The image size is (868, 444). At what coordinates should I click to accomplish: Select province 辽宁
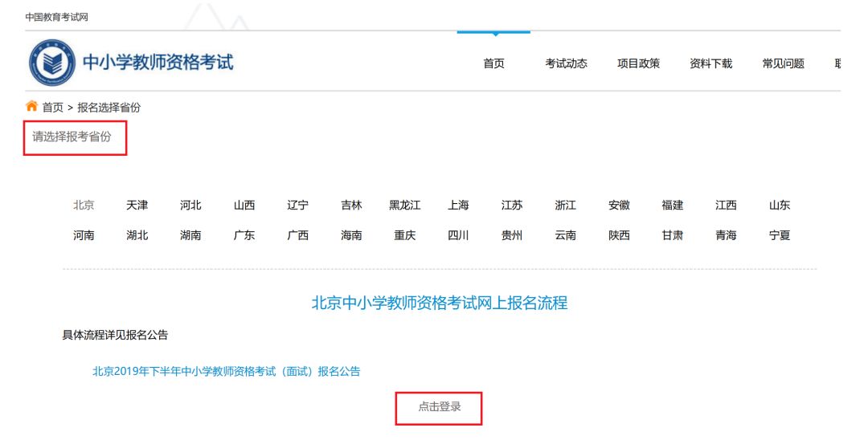tap(298, 205)
